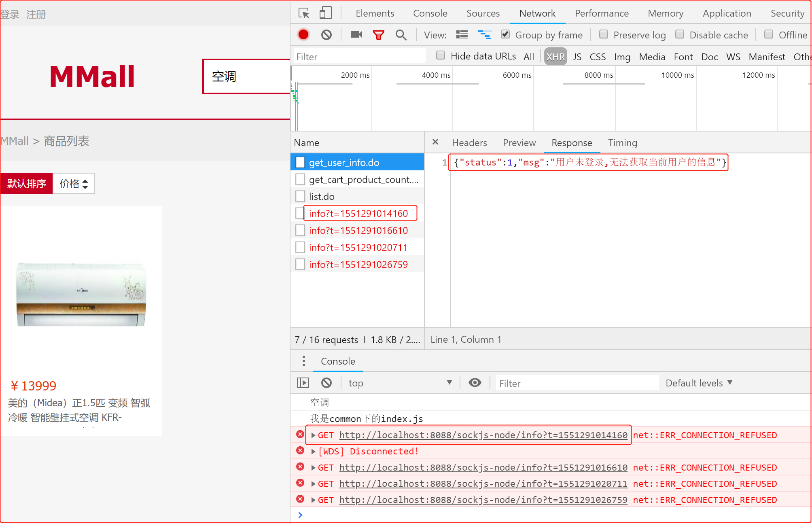Uncheck Group by frame checkbox

(x=505, y=34)
